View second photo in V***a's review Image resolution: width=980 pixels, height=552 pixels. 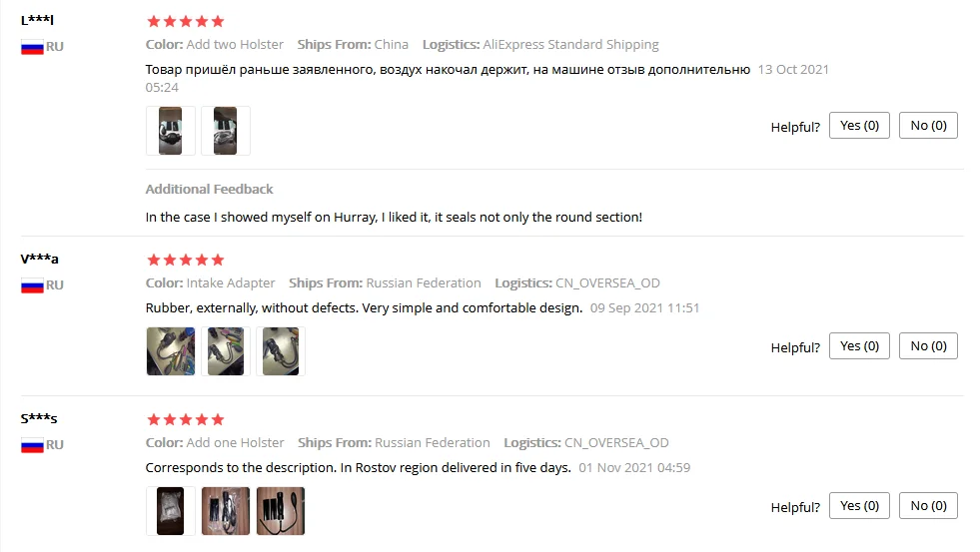click(225, 351)
